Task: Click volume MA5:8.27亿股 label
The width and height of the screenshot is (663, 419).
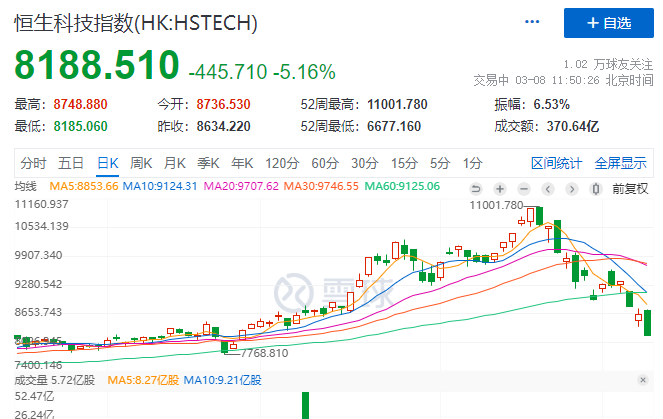Action: (x=143, y=380)
